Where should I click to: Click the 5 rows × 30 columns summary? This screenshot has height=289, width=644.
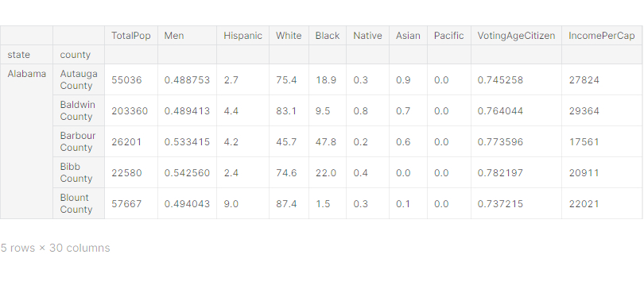point(56,248)
